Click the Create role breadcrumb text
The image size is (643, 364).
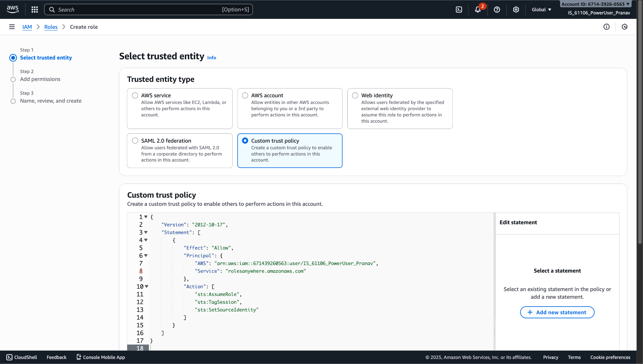click(84, 27)
